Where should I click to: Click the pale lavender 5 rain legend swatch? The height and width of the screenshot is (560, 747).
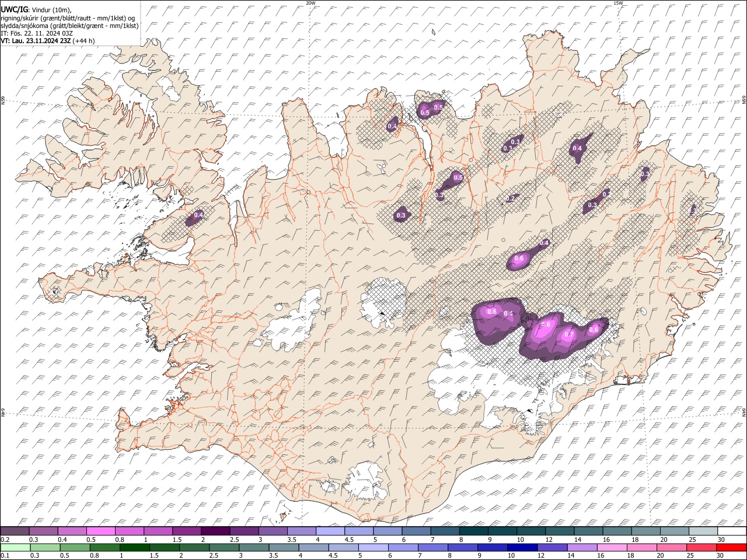coord(373,547)
